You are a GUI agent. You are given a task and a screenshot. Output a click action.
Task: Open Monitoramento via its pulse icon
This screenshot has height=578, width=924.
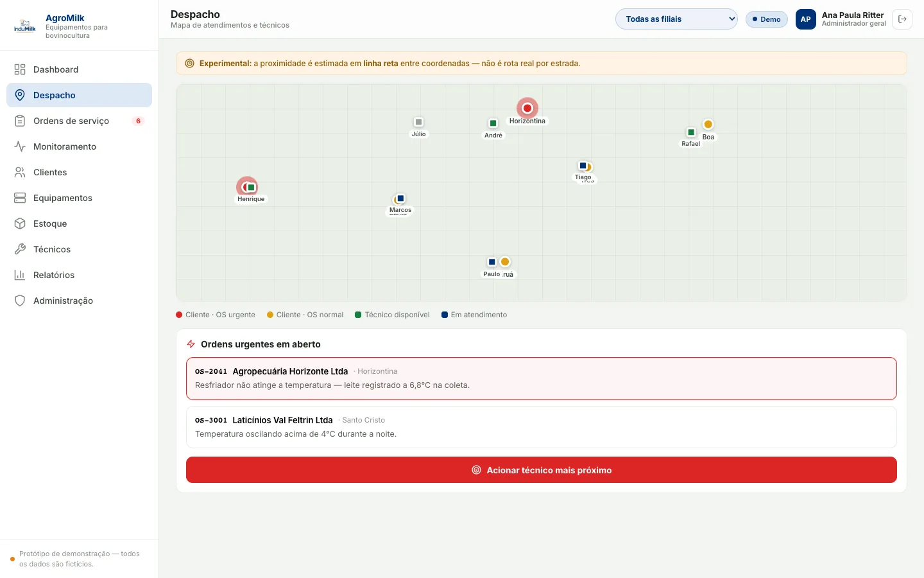(x=20, y=146)
